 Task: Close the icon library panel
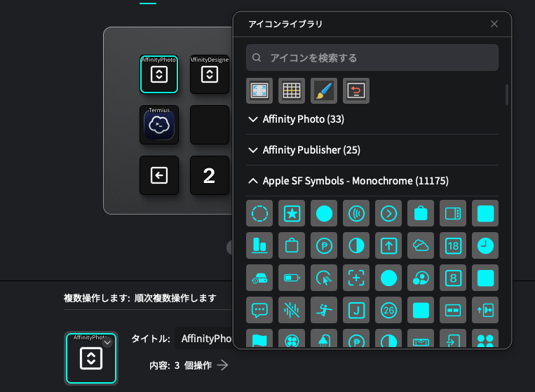click(494, 24)
